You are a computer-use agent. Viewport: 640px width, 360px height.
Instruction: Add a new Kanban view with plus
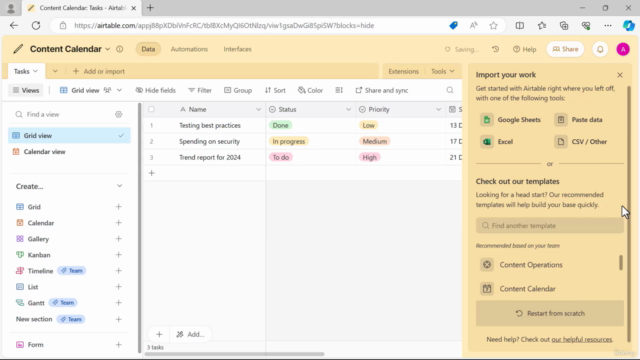[x=118, y=255]
